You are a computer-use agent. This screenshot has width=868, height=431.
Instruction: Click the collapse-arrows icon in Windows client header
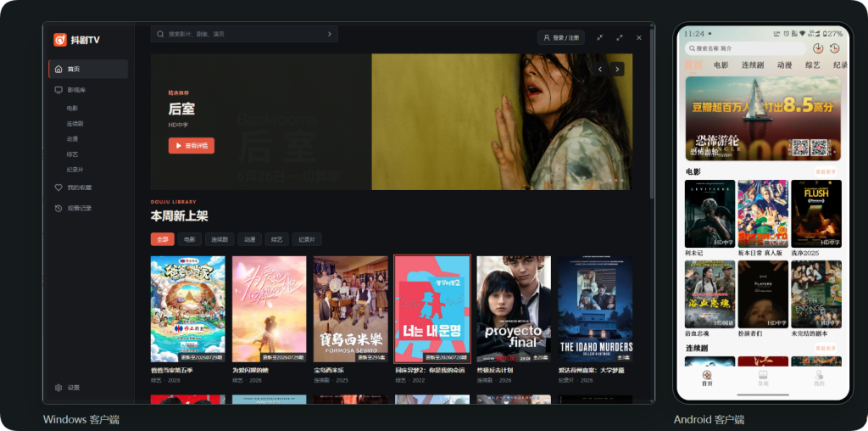tap(599, 37)
